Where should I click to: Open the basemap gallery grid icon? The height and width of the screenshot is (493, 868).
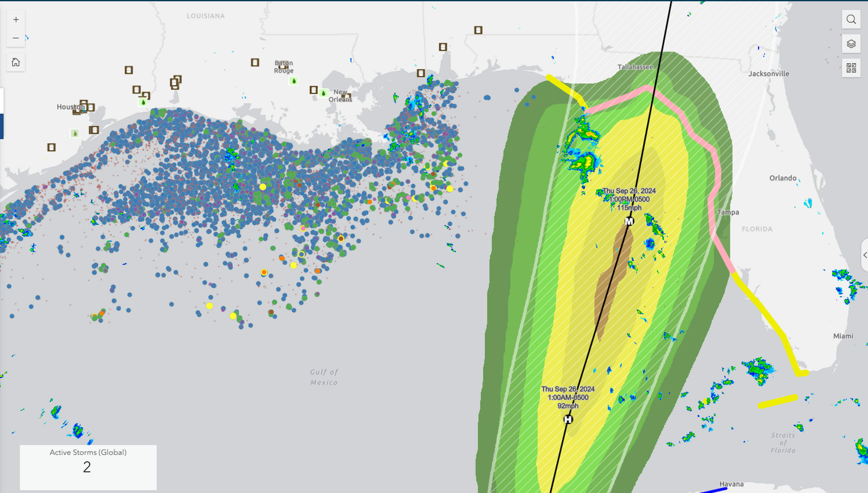click(x=851, y=68)
